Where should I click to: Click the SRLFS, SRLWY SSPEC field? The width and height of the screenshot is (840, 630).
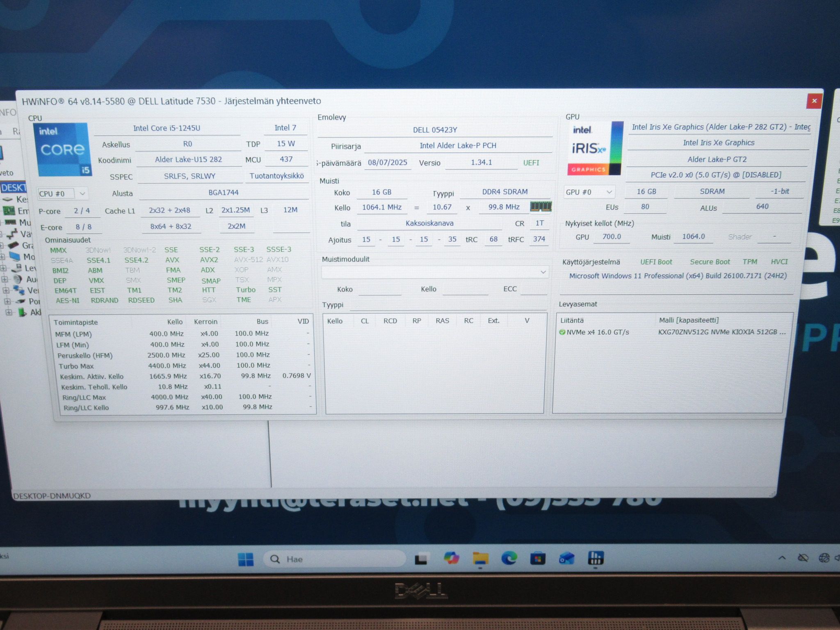190,176
